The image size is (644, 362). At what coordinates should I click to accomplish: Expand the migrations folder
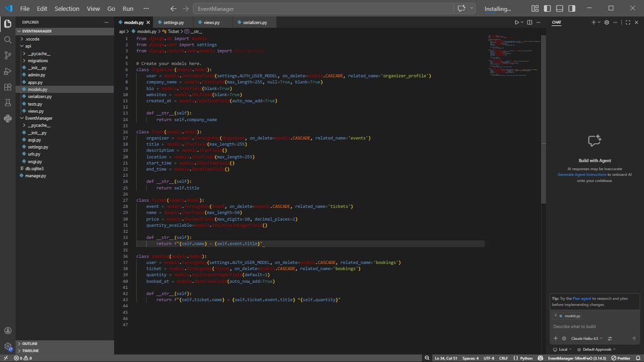[x=64, y=61]
